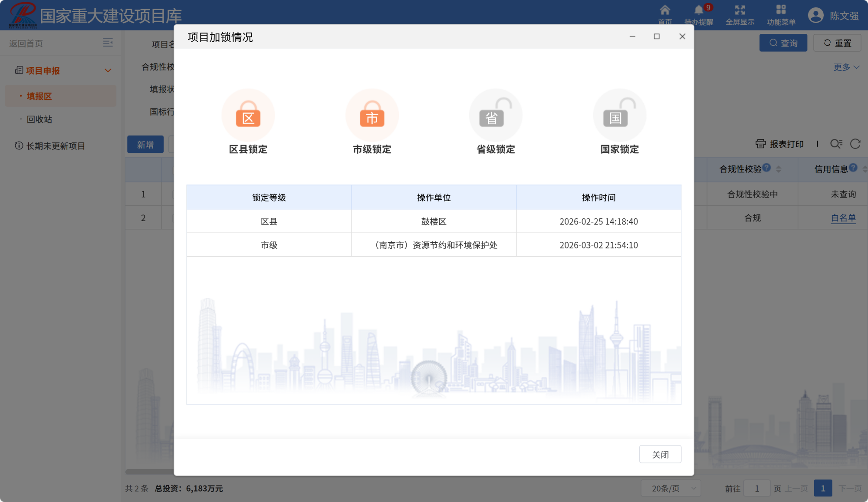This screenshot has width=868, height=502.
Task: Open user avatar for 陈文强
Action: pyautogui.click(x=816, y=16)
